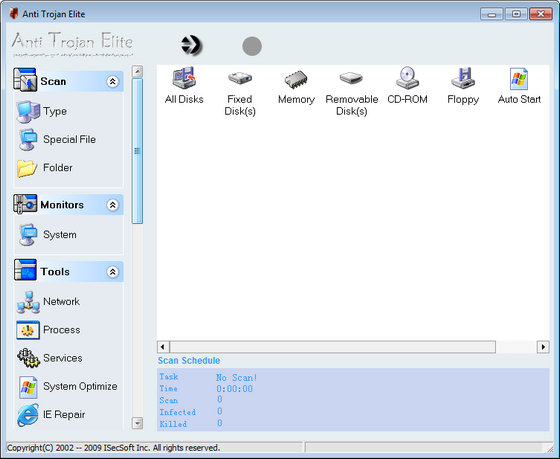The image size is (560, 459).
Task: Click the Anti Trojan Elite logo banner
Action: (x=72, y=44)
